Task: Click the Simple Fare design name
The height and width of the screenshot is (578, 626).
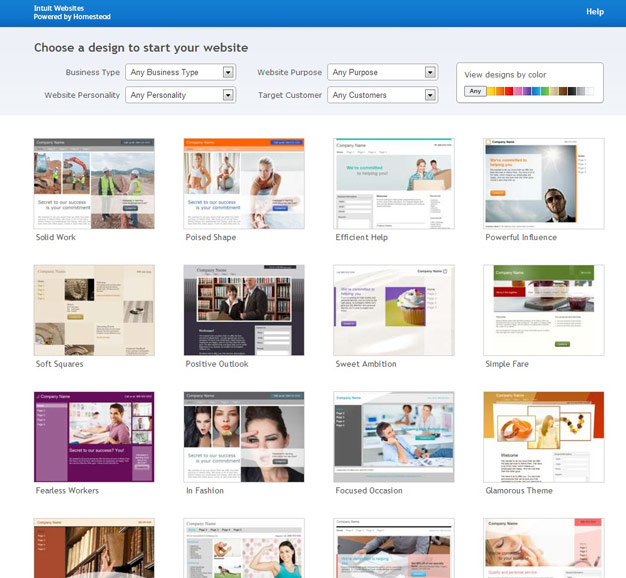Action: click(507, 364)
